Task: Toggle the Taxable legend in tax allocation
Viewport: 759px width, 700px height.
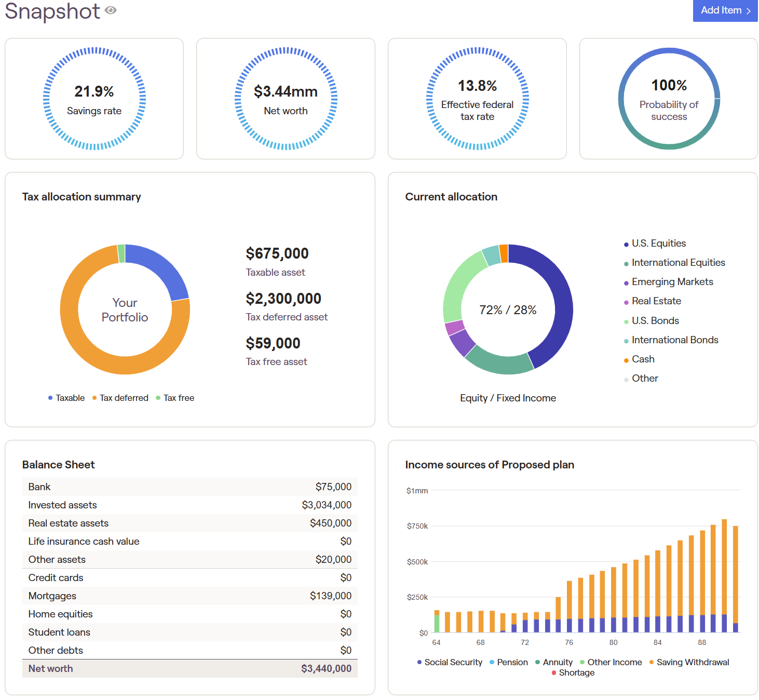Action: tap(66, 398)
